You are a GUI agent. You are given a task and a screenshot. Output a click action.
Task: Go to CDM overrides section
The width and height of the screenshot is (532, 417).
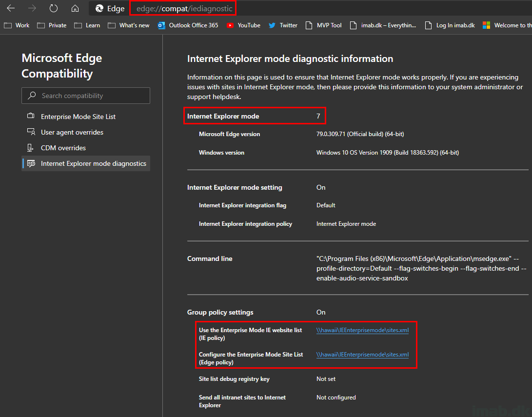[63, 148]
